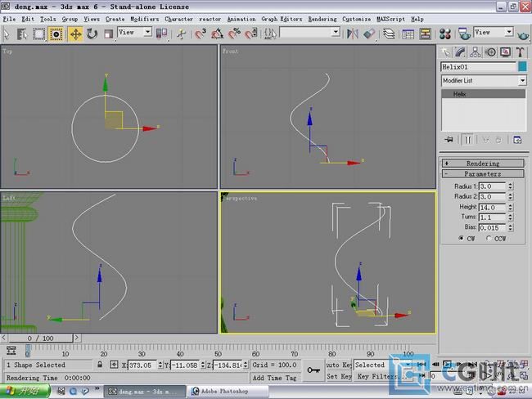The height and width of the screenshot is (399, 532).
Task: Select Helix in modifier stack
Action: (483, 94)
